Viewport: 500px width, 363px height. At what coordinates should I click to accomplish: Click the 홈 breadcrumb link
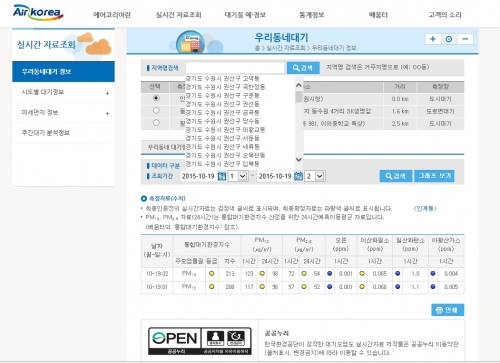click(257, 48)
